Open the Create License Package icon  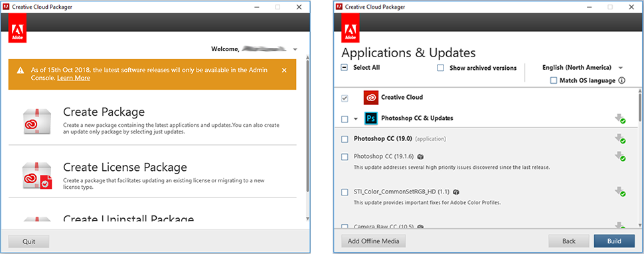37,176
